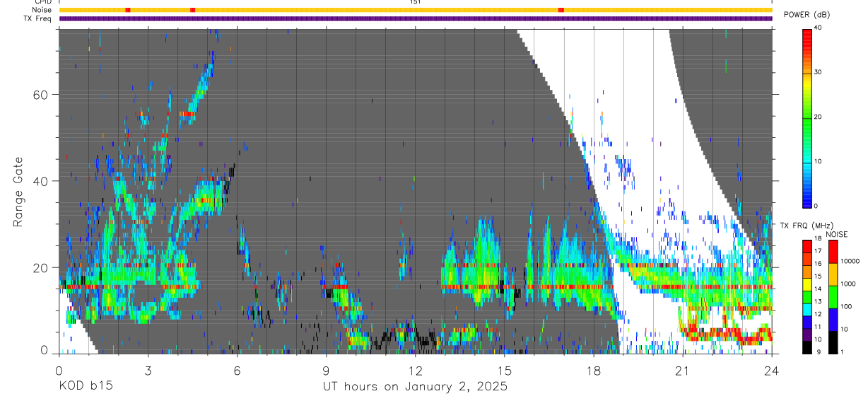Click the red top segment of the NOISE color bar

click(x=833, y=252)
